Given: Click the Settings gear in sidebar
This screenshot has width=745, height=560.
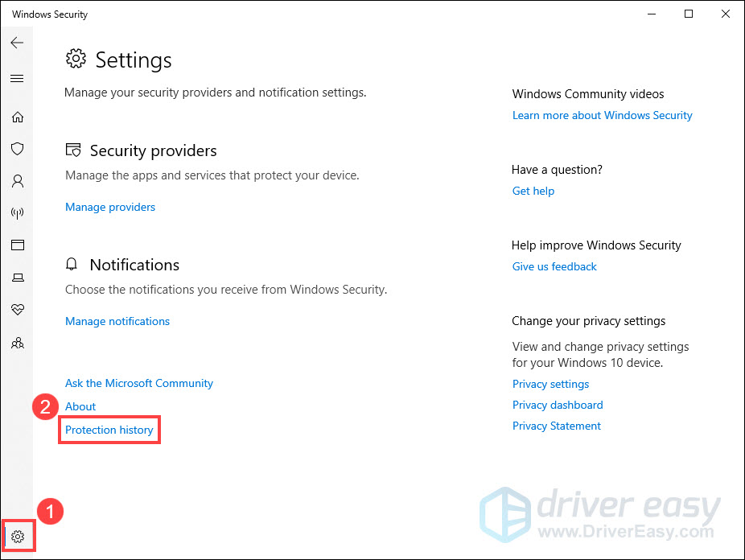Looking at the screenshot, I should pos(19,537).
